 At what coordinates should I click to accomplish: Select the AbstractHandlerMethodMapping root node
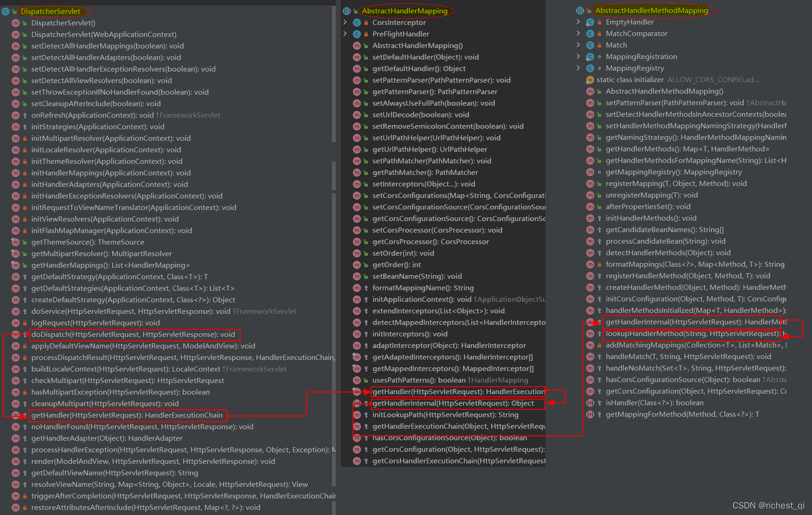click(651, 10)
